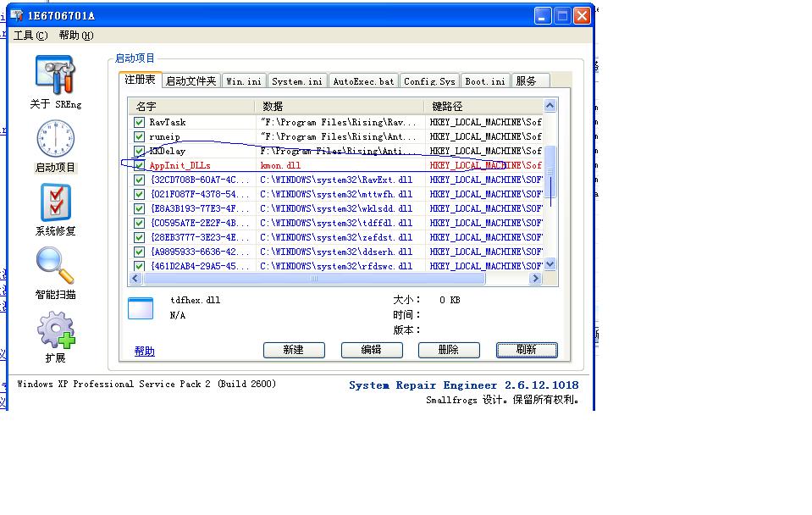Switch to the 注册表 tab
This screenshot has height=515, width=812.
click(x=141, y=80)
